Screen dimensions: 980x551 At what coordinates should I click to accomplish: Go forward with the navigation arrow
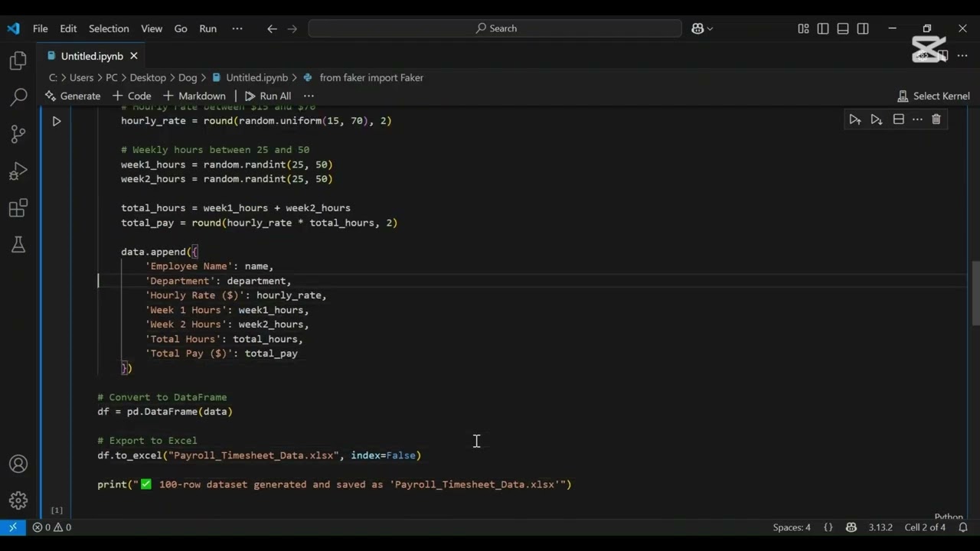point(292,28)
